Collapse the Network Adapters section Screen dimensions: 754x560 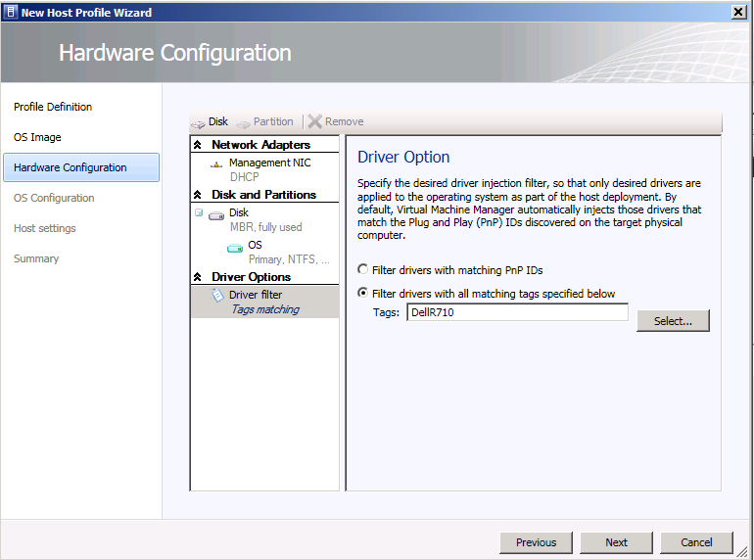(198, 145)
